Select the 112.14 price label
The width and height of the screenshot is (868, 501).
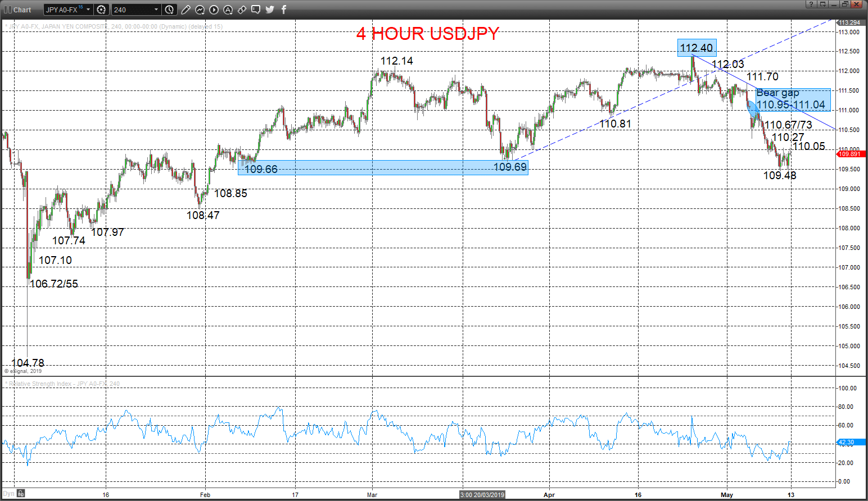(x=396, y=61)
